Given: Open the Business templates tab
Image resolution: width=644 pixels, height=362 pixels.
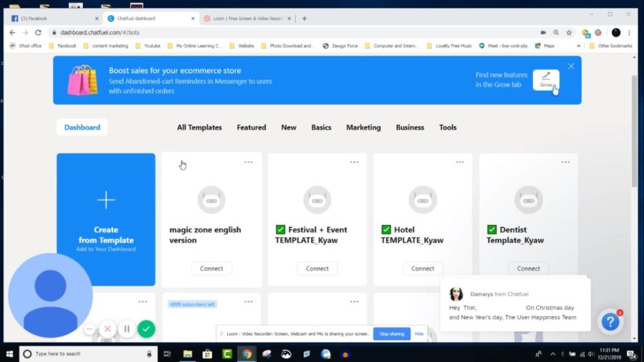Looking at the screenshot, I should coord(410,127).
